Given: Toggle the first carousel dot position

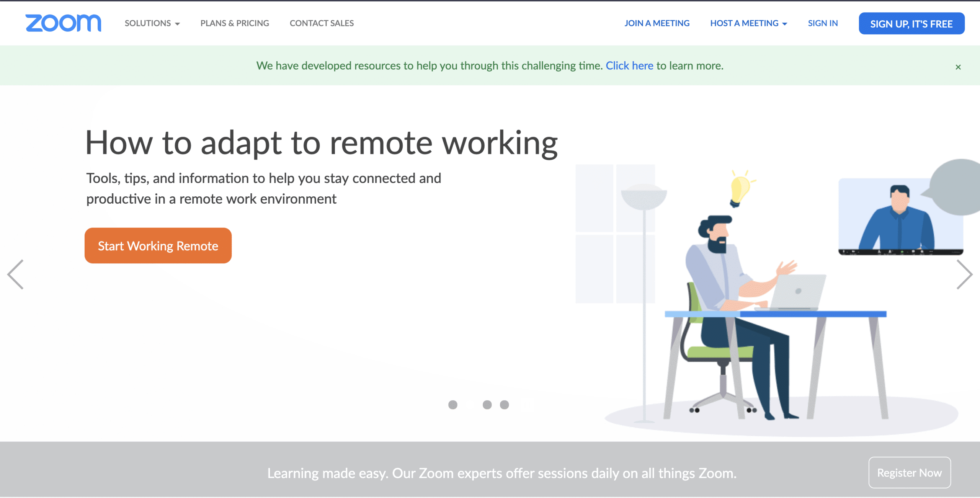Looking at the screenshot, I should (x=453, y=405).
